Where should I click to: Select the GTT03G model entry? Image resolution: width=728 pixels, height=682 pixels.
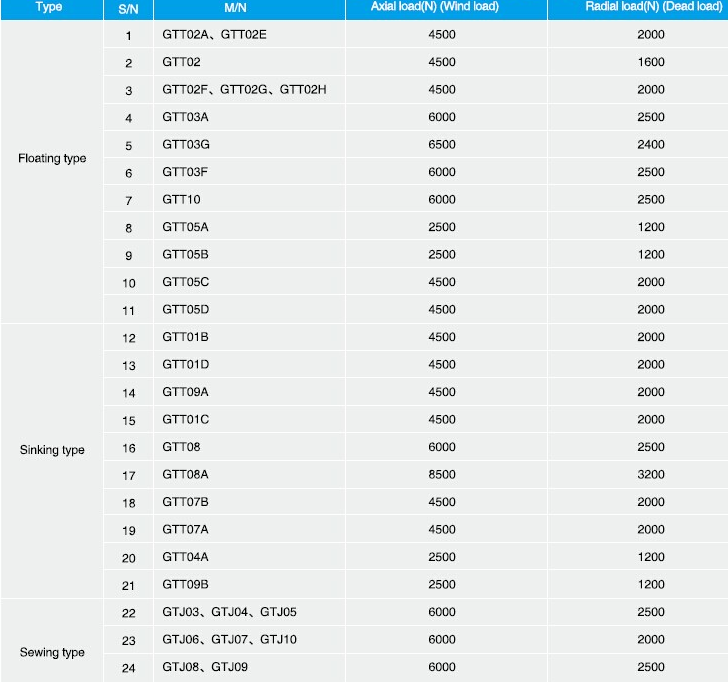[x=186, y=145]
